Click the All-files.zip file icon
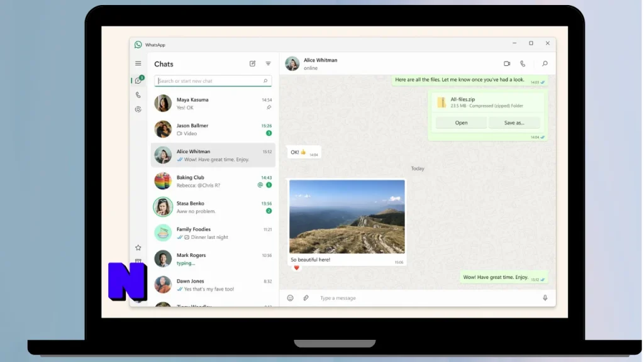644x362 pixels. coord(441,102)
